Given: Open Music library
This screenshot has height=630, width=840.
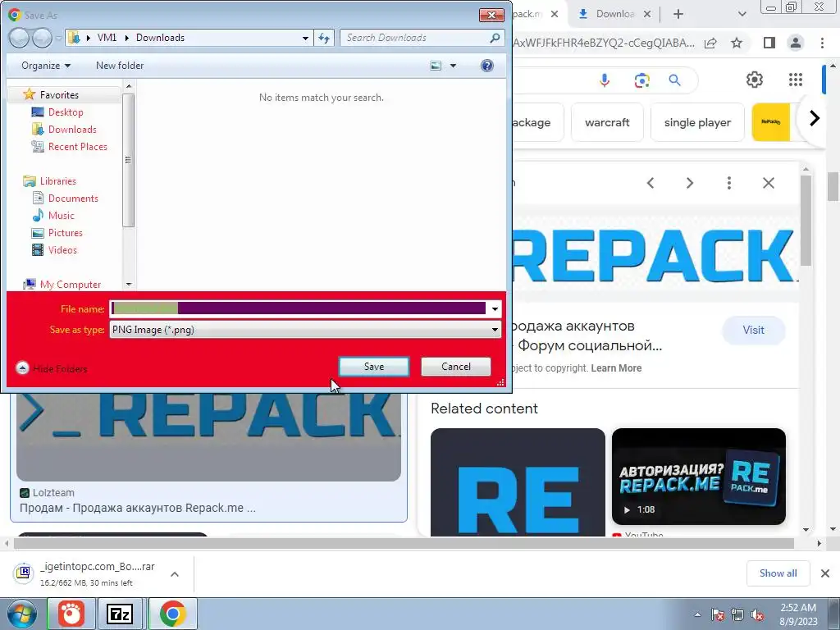Looking at the screenshot, I should 61,216.
